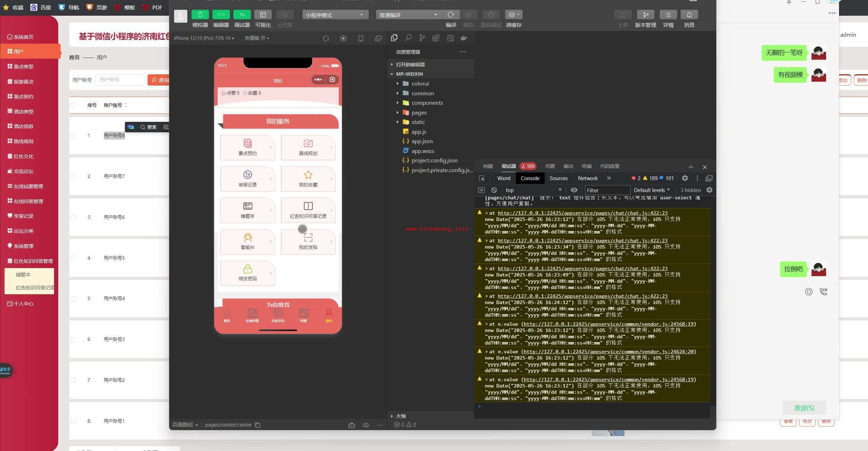Expand the pages folder in file tree

coord(419,112)
